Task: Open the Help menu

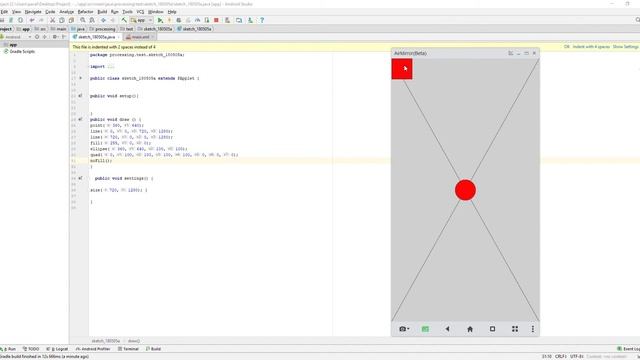Action: click(x=172, y=12)
